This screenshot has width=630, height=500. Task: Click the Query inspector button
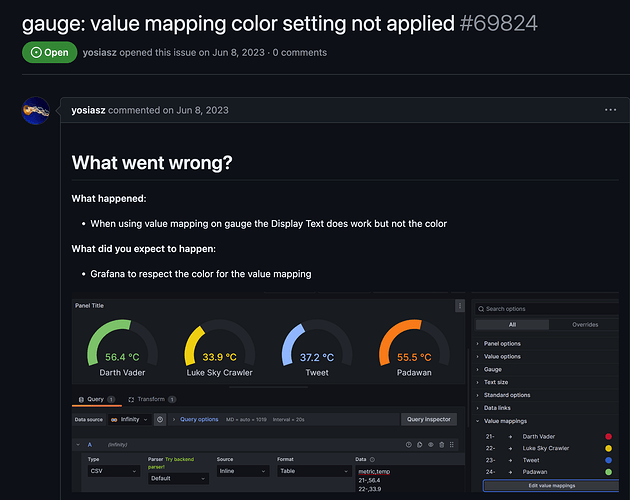429,419
